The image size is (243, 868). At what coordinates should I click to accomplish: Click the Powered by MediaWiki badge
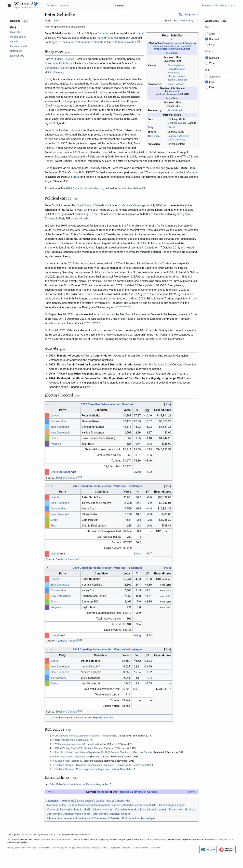coord(226,849)
